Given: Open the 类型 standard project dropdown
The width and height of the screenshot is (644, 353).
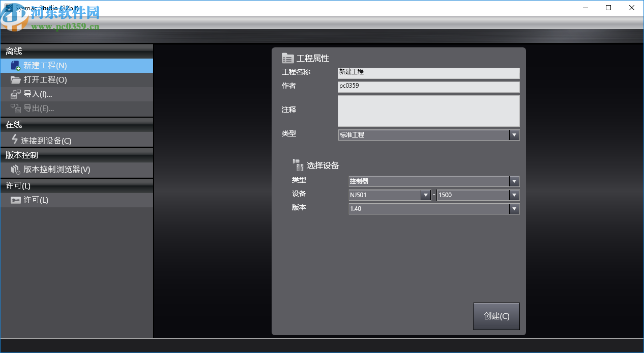Looking at the screenshot, I should pyautogui.click(x=514, y=134).
